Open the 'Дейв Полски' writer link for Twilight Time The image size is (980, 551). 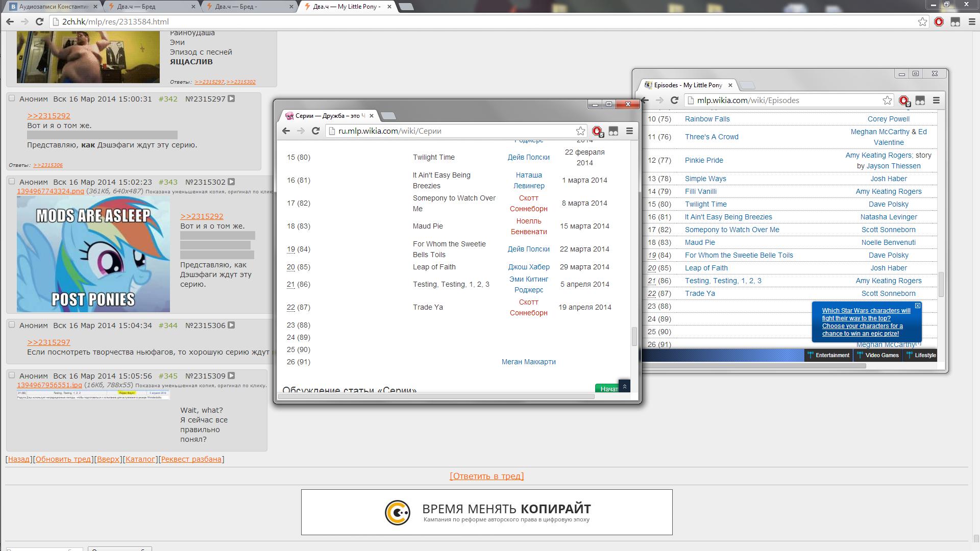click(x=528, y=157)
